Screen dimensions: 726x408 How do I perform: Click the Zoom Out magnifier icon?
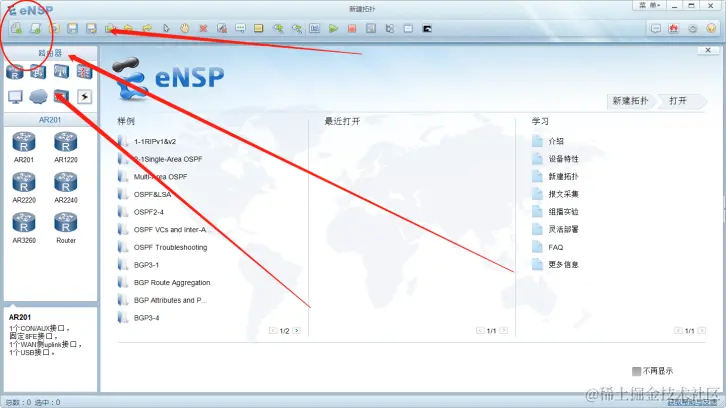[x=296, y=29]
